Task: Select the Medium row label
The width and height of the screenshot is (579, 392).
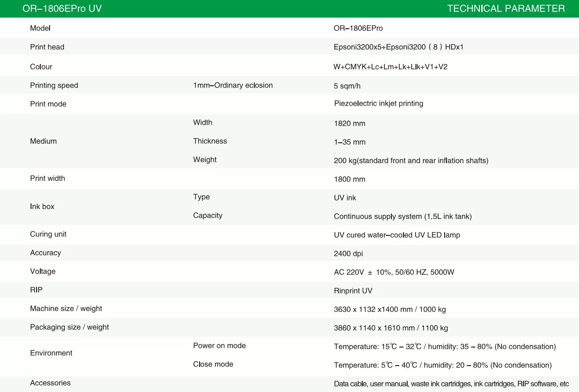Action: (43, 141)
